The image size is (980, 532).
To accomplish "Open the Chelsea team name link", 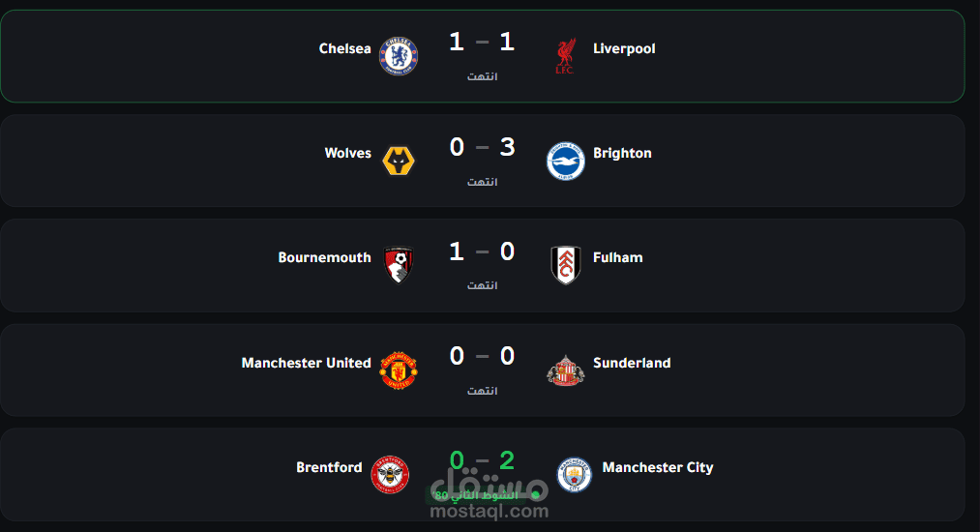I will click(x=345, y=48).
